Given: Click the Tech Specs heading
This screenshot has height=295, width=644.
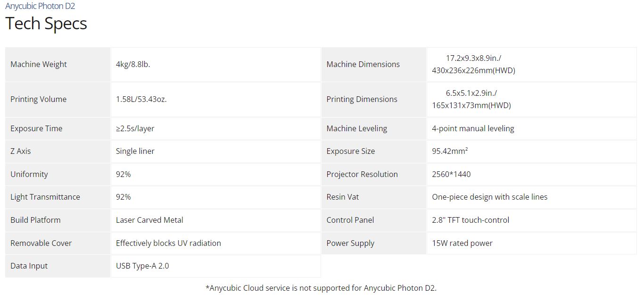Looking at the screenshot, I should click(46, 24).
